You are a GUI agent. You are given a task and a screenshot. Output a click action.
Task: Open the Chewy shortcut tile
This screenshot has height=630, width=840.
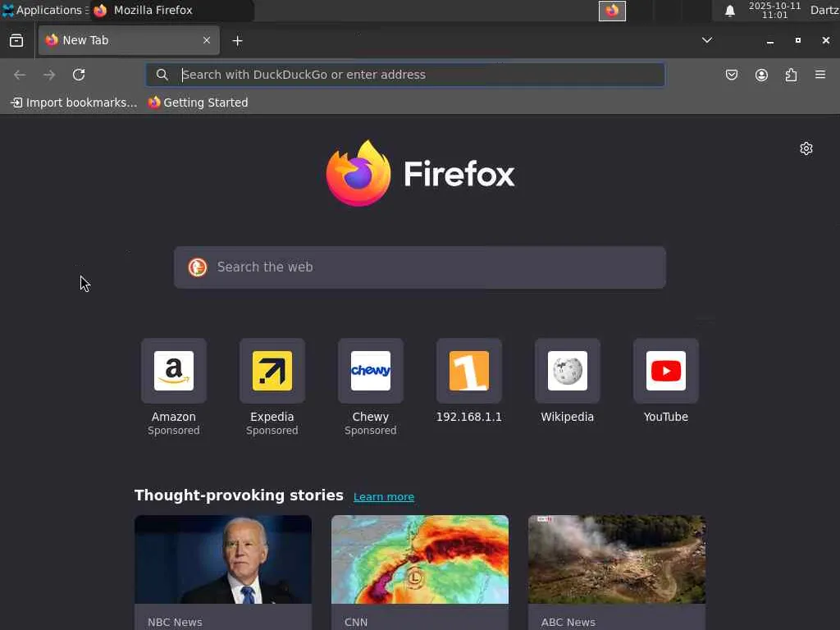coord(371,371)
